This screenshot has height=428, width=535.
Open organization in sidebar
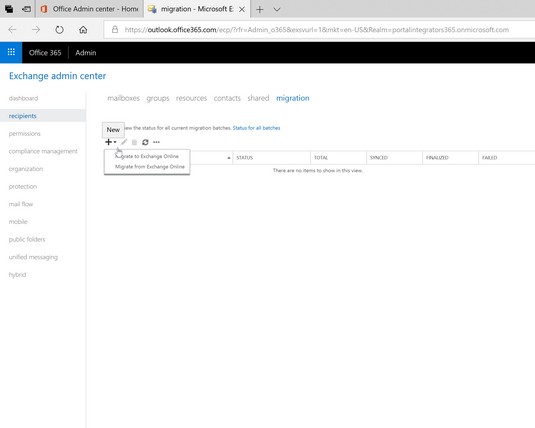[x=26, y=169]
